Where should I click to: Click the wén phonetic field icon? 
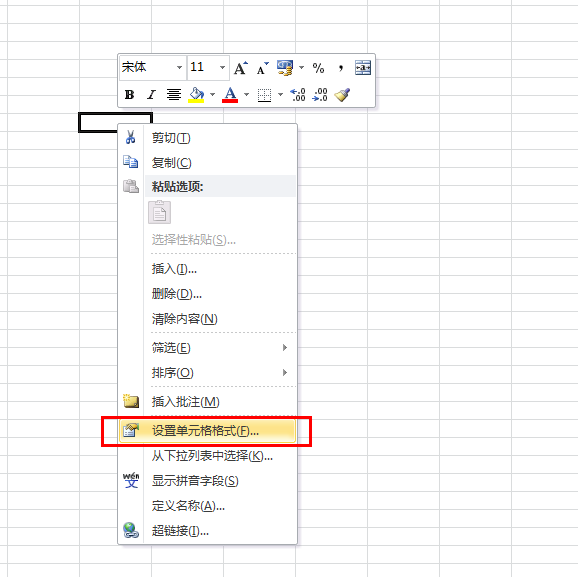pyautogui.click(x=131, y=480)
